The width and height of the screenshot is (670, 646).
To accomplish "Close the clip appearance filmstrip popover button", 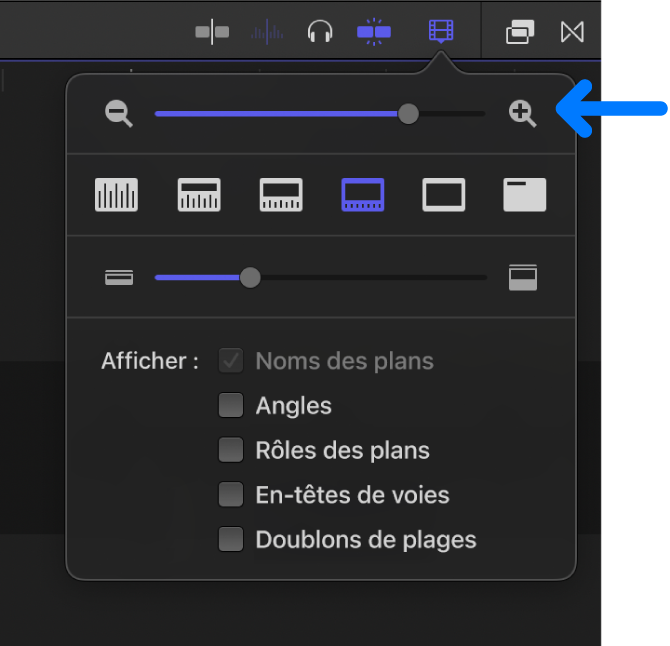I will [441, 31].
